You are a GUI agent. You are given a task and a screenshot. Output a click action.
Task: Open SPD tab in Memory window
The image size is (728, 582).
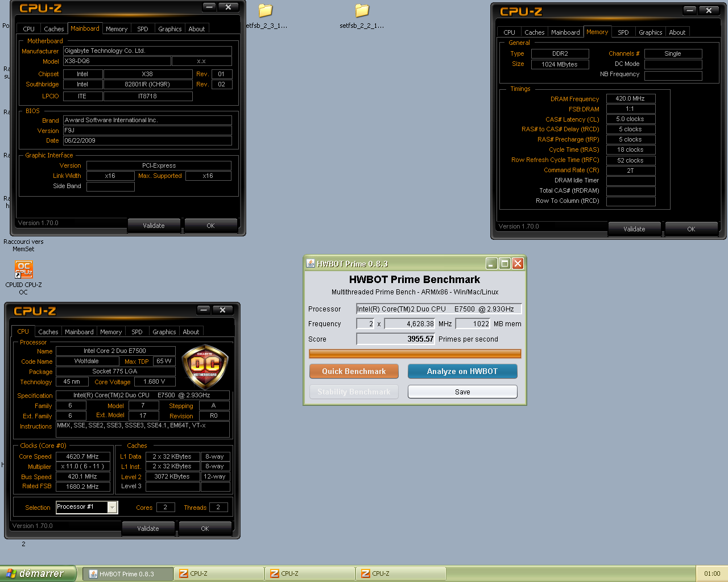pos(623,32)
